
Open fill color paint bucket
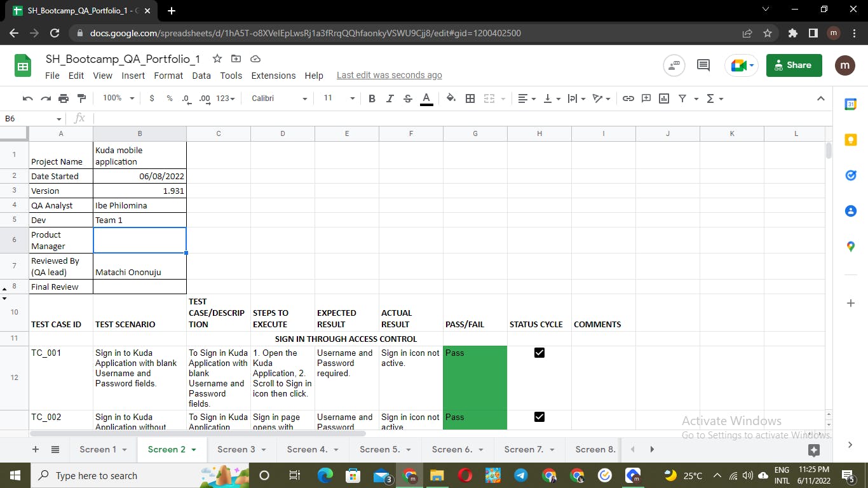coord(451,98)
